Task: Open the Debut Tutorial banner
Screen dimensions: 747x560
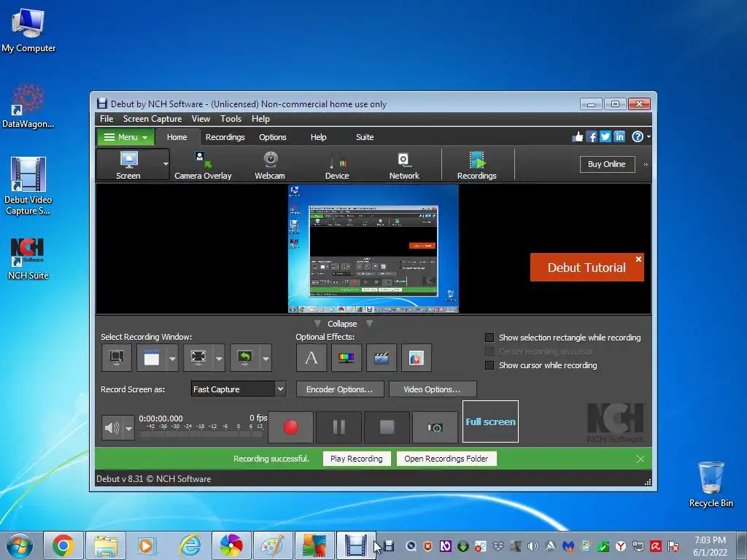Action: click(587, 268)
